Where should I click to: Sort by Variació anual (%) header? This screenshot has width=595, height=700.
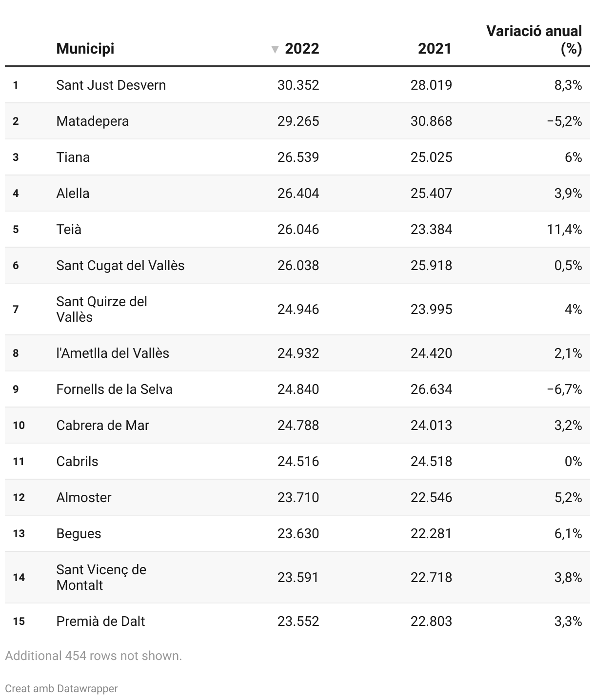pos(534,40)
